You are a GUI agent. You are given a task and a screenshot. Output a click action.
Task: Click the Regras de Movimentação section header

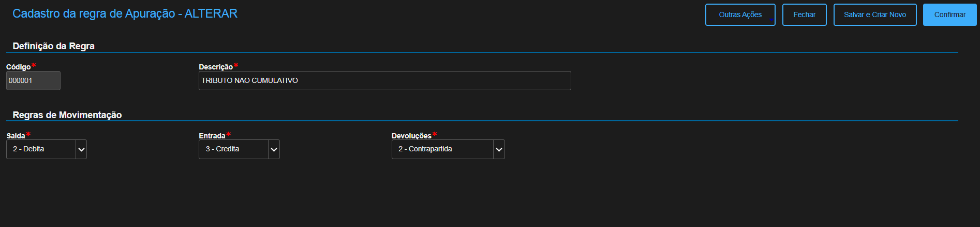pos(67,115)
